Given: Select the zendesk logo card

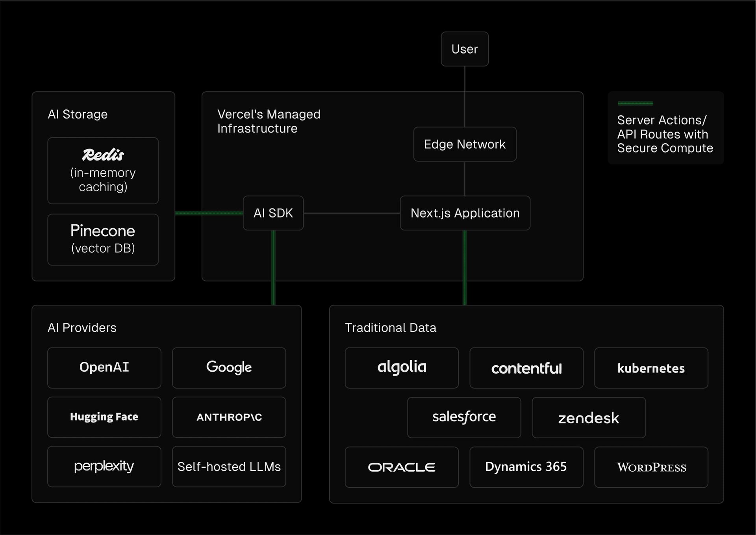Looking at the screenshot, I should pyautogui.click(x=589, y=417).
